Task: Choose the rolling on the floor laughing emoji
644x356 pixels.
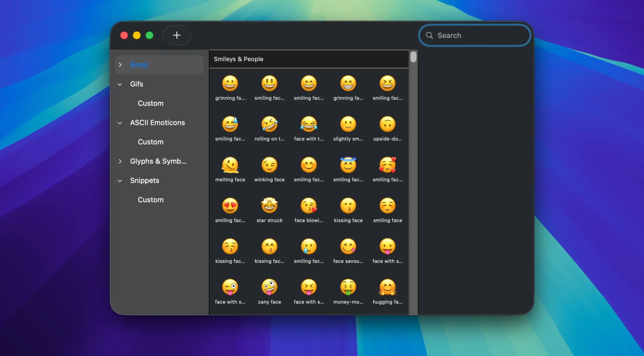Action: [x=269, y=124]
